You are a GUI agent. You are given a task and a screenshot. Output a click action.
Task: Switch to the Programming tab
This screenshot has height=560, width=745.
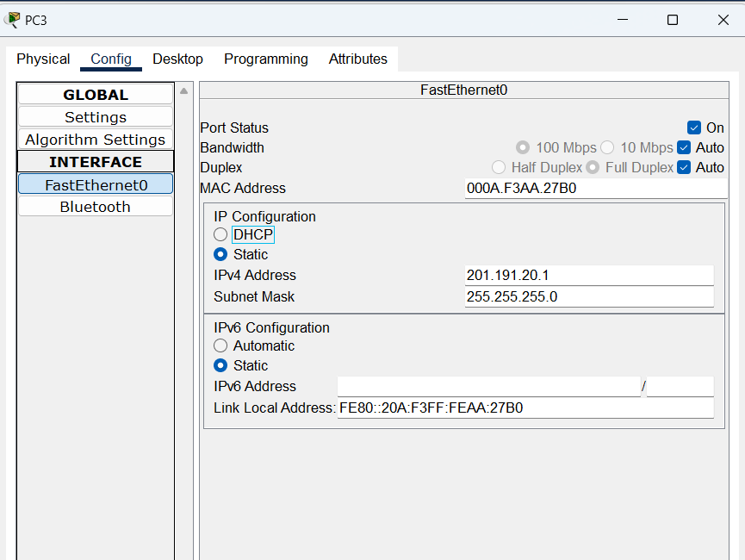click(x=265, y=59)
